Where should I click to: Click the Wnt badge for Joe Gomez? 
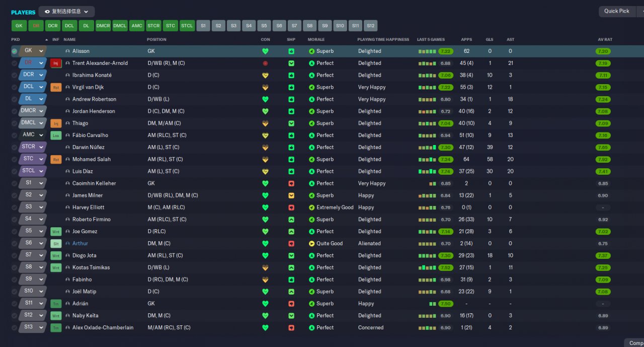coord(56,232)
